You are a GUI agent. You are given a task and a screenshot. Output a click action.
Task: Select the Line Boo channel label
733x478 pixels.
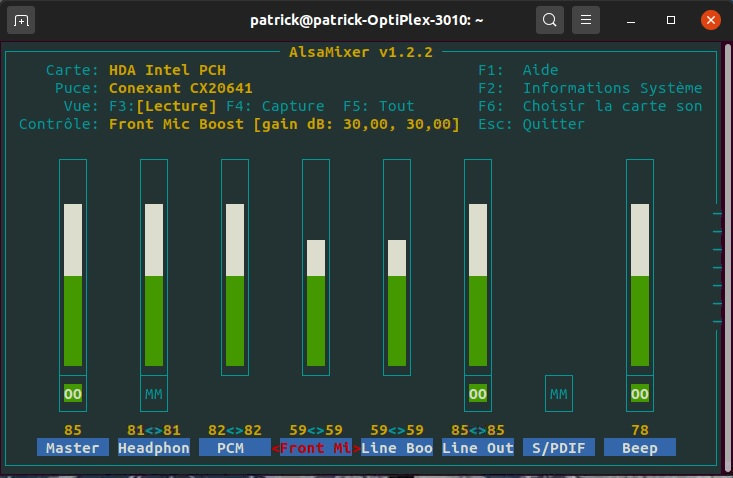[x=397, y=448]
